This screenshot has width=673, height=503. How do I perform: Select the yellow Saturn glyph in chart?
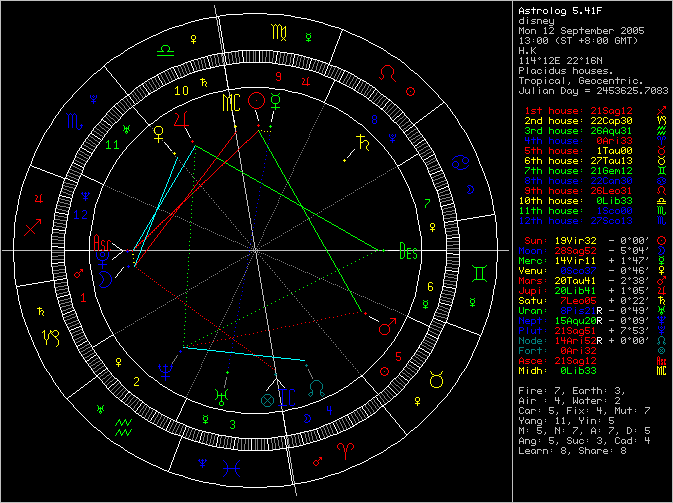coord(362,143)
